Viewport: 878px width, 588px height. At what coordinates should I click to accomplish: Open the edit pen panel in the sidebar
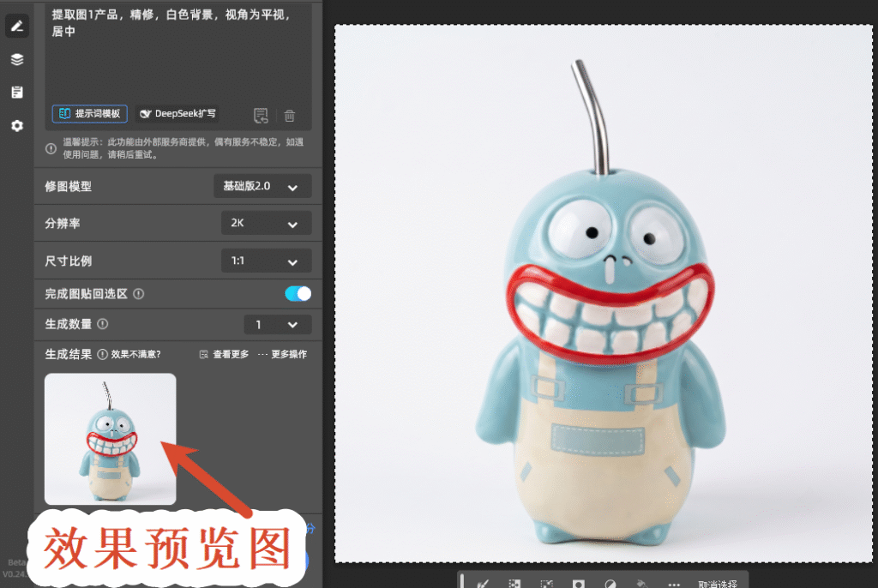point(17,27)
